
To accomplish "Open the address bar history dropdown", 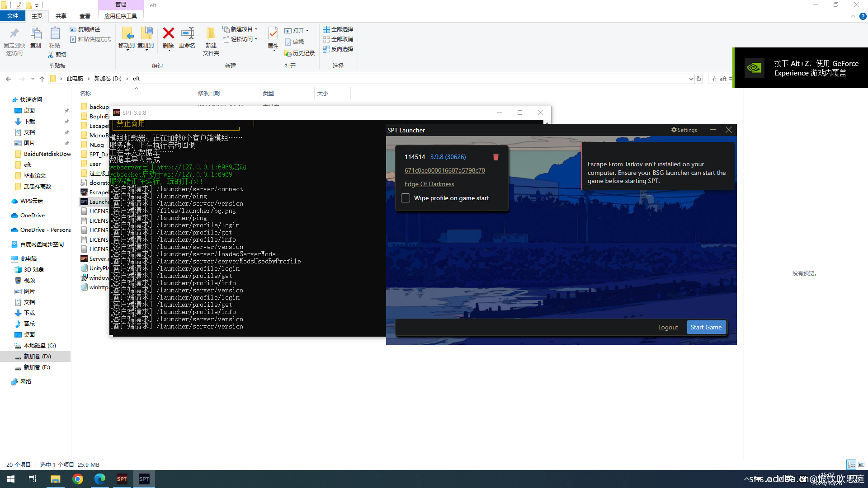I will [691, 79].
